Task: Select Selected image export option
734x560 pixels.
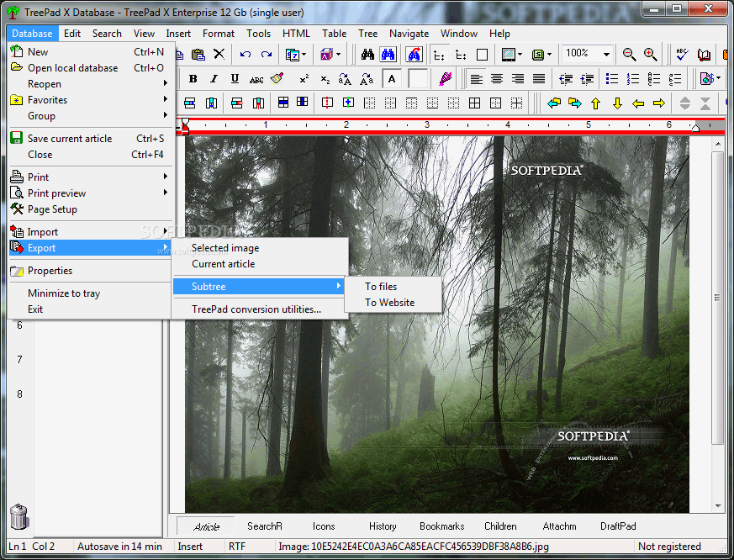Action: pos(260,248)
